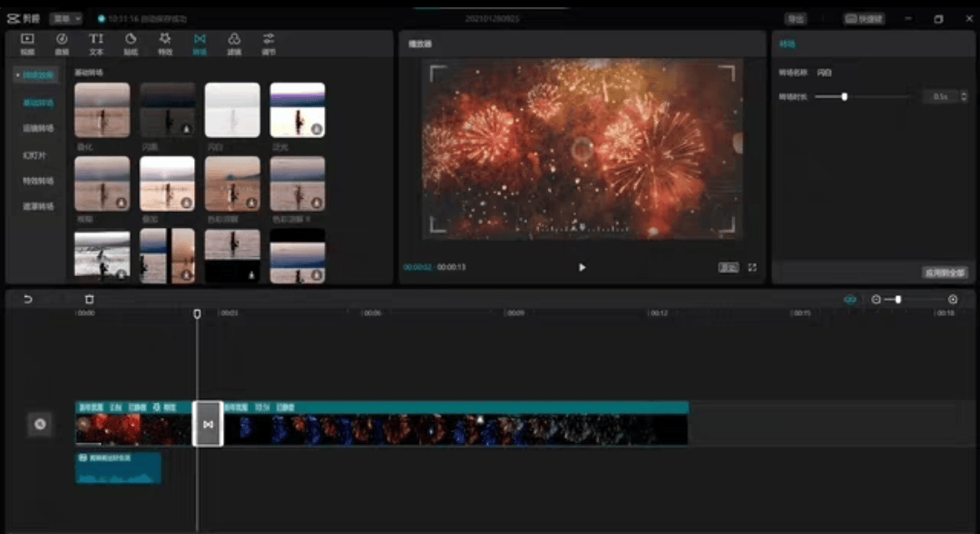Play the video in the preview player
Screen dimensions: 980x534
(x=582, y=268)
